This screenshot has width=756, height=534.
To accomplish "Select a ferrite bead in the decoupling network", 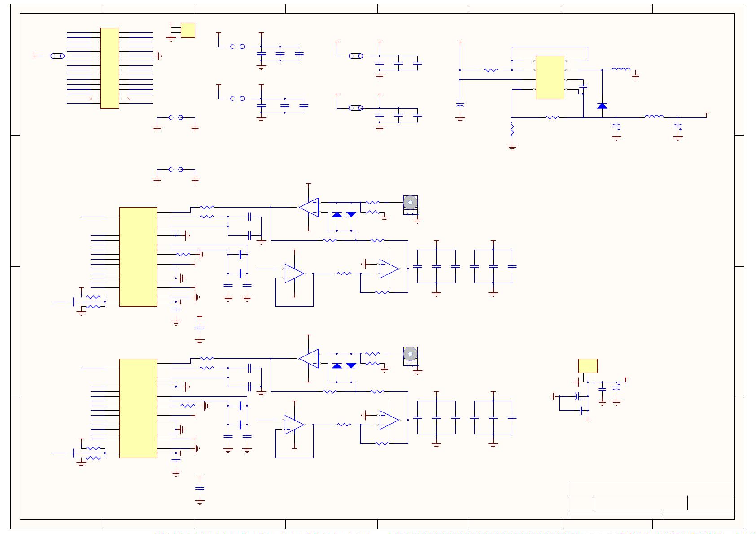I will coord(238,47).
